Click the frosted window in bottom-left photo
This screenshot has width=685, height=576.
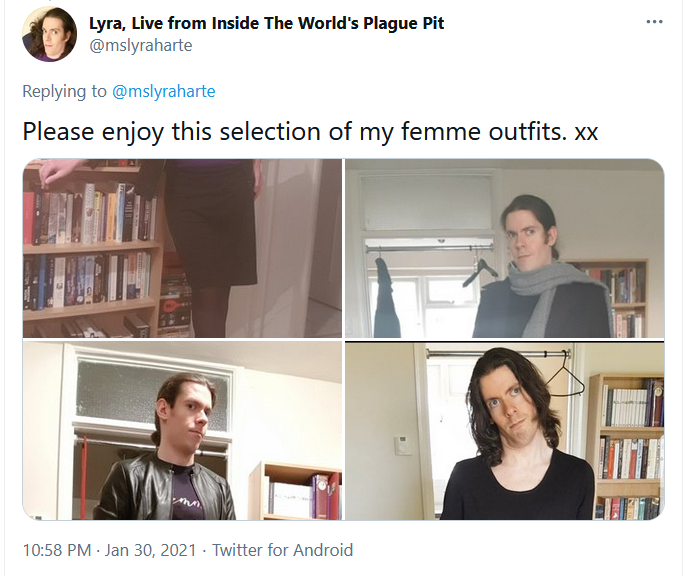pyautogui.click(x=153, y=391)
